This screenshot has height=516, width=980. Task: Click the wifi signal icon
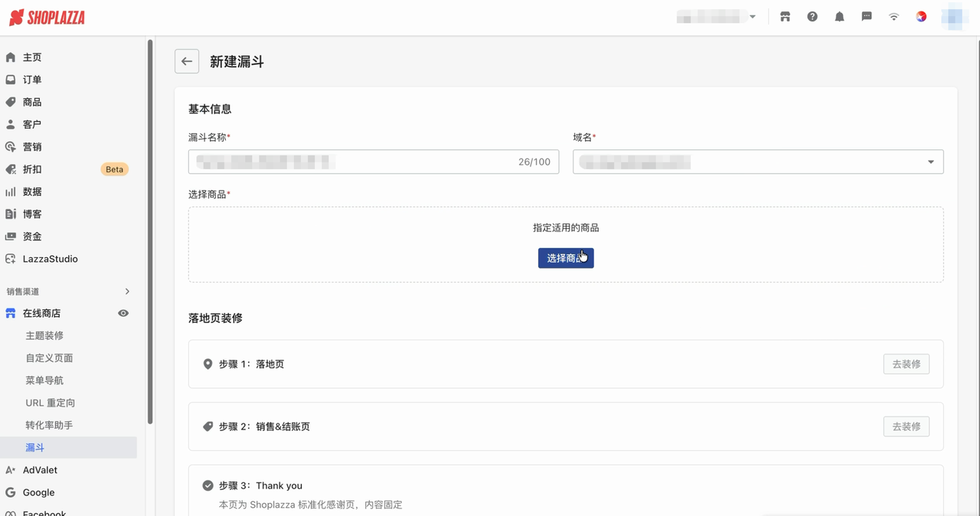(893, 17)
